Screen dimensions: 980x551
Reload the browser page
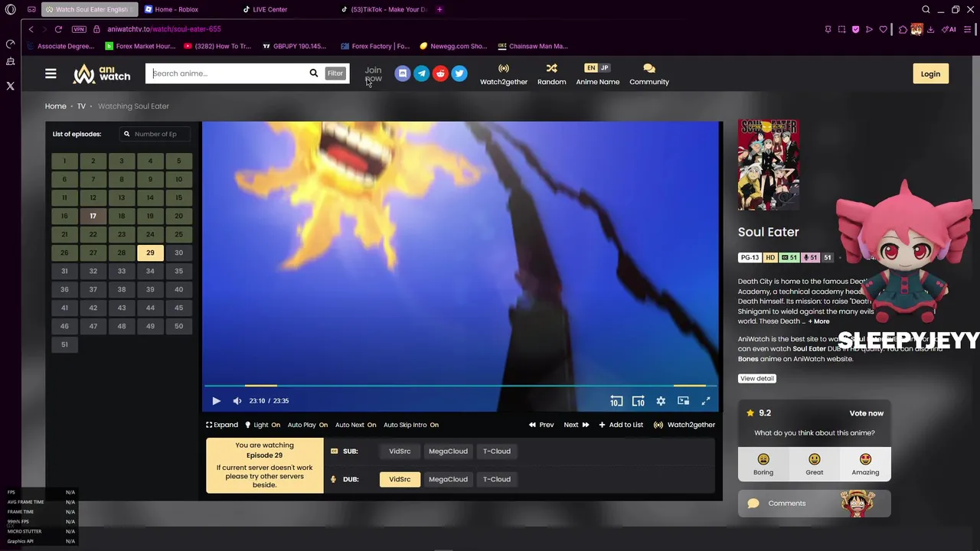pyautogui.click(x=58, y=29)
